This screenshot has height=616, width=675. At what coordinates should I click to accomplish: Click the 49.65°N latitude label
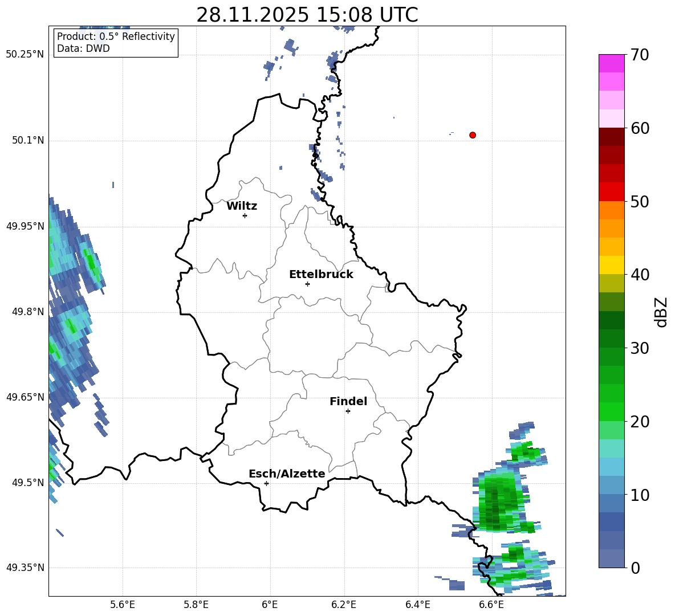point(25,397)
